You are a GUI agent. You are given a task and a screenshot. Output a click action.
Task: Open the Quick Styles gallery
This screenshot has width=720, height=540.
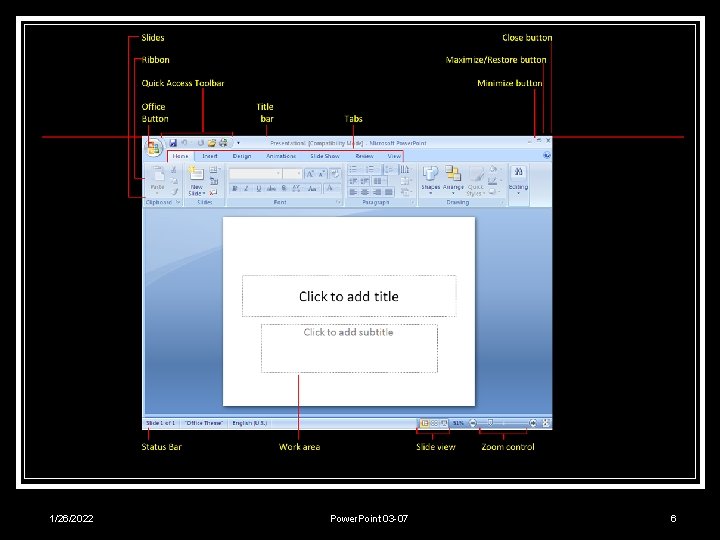coord(476,181)
